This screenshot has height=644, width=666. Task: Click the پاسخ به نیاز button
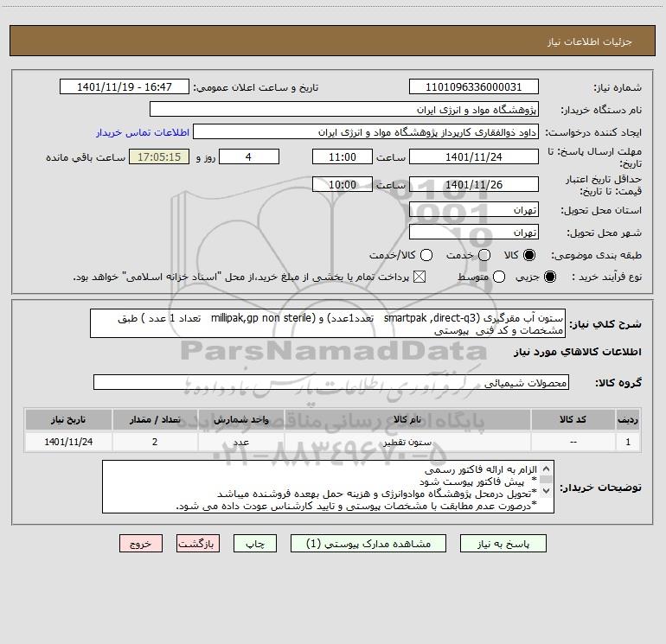[x=503, y=544]
